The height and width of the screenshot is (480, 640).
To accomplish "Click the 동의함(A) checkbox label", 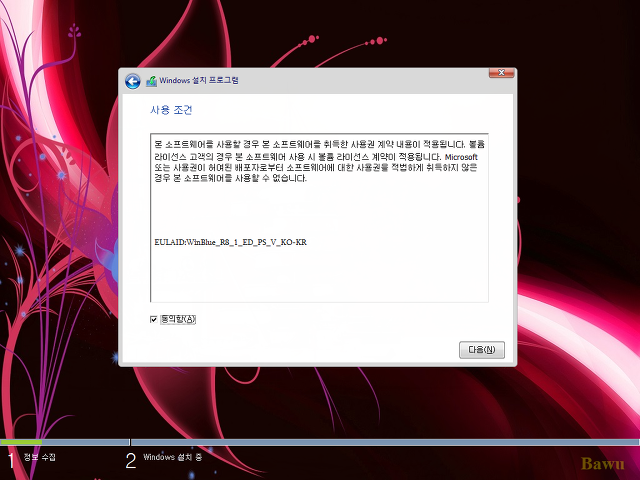I will (x=178, y=319).
